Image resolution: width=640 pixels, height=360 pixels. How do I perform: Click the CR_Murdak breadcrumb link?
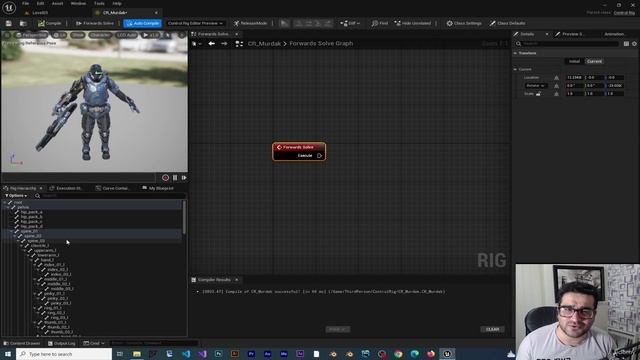264,43
